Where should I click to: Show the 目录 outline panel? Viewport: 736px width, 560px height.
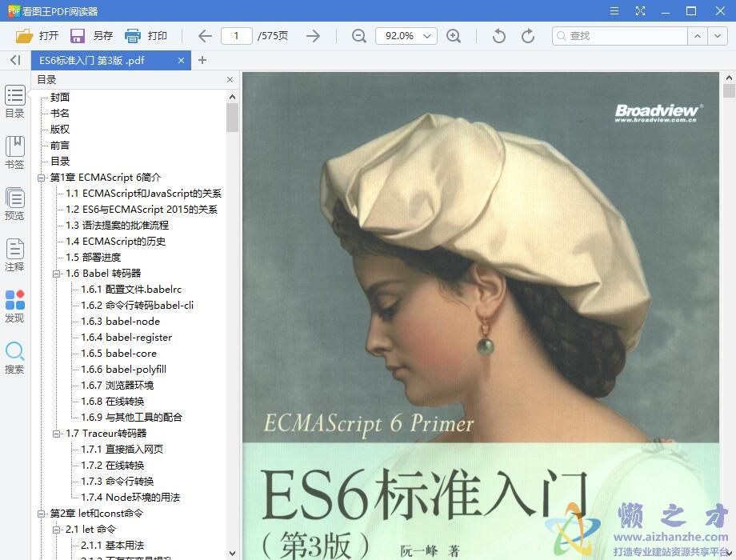[15, 102]
